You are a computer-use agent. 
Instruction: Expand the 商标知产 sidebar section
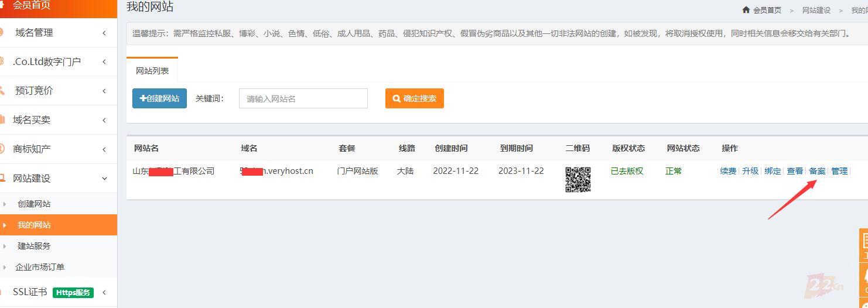[58, 149]
